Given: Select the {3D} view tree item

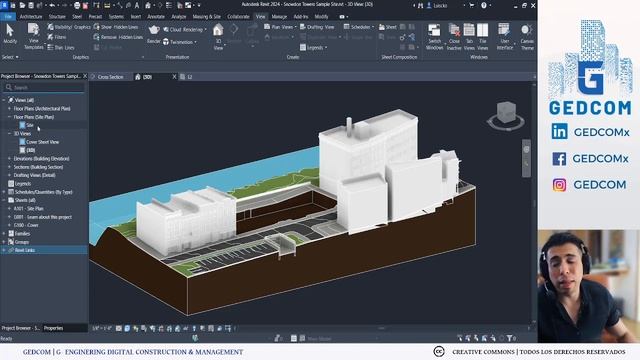Looking at the screenshot, I should tap(31, 150).
